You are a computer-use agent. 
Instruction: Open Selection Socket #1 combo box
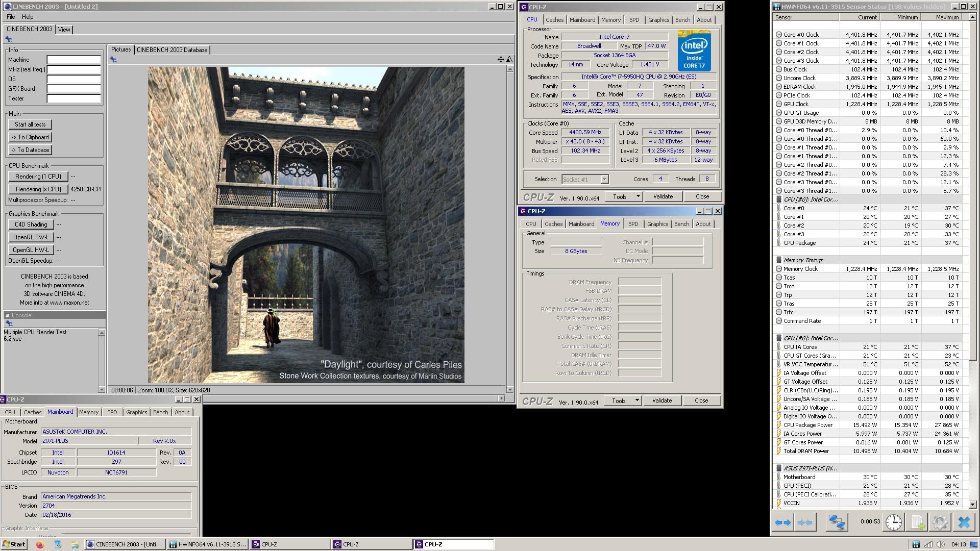tap(585, 179)
